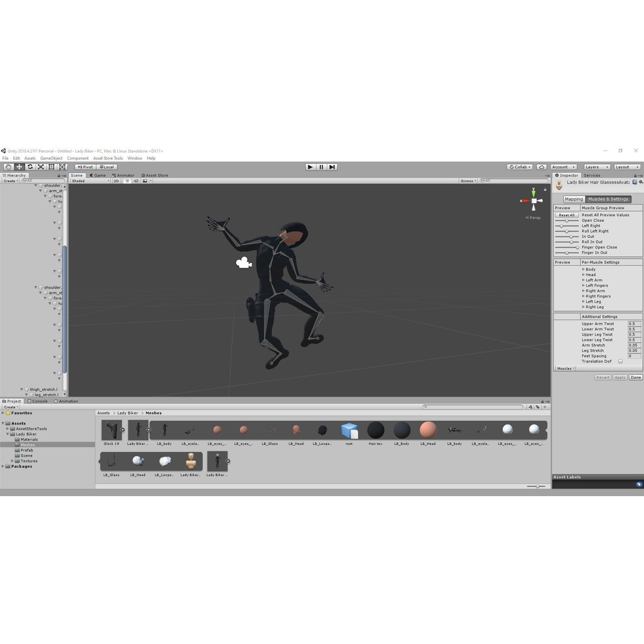644x644 pixels.
Task: Switch to the Mapping tab
Action: (x=574, y=199)
